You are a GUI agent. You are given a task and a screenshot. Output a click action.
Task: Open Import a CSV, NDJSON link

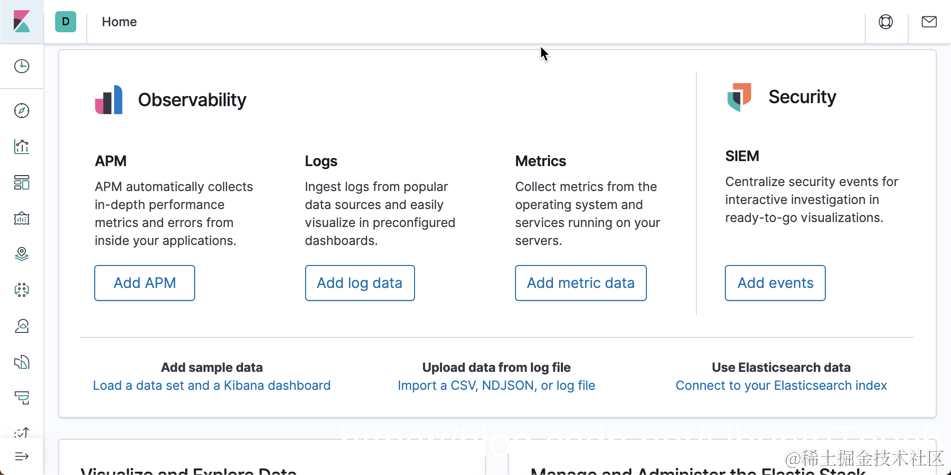(496, 385)
